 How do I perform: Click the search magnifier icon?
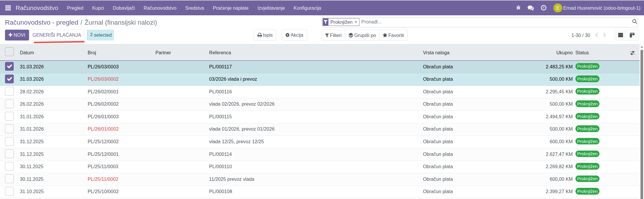pyautogui.click(x=635, y=22)
